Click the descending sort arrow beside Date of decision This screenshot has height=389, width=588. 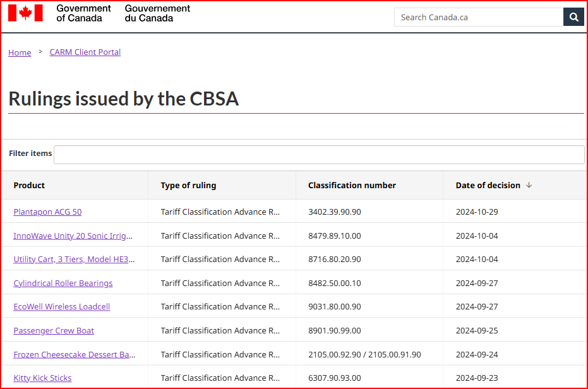[529, 185]
